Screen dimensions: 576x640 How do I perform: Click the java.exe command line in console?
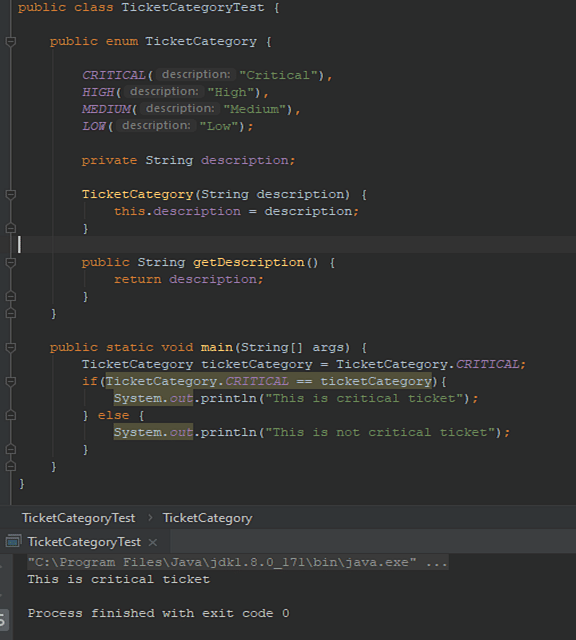[x=238, y=562]
